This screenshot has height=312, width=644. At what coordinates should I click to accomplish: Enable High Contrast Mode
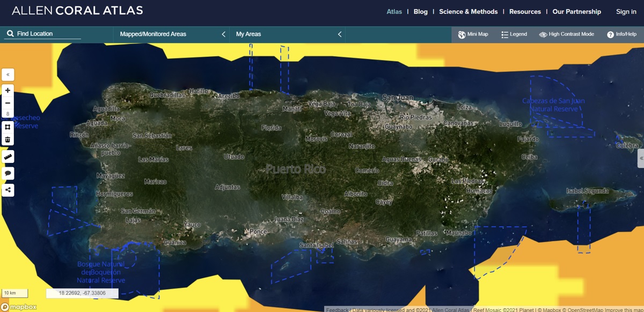566,34
